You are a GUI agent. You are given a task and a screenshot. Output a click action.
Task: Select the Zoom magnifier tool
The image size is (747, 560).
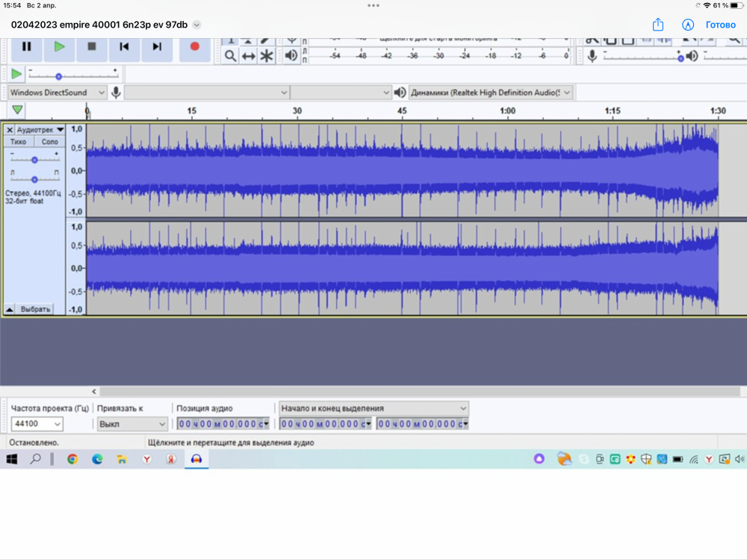click(x=231, y=56)
